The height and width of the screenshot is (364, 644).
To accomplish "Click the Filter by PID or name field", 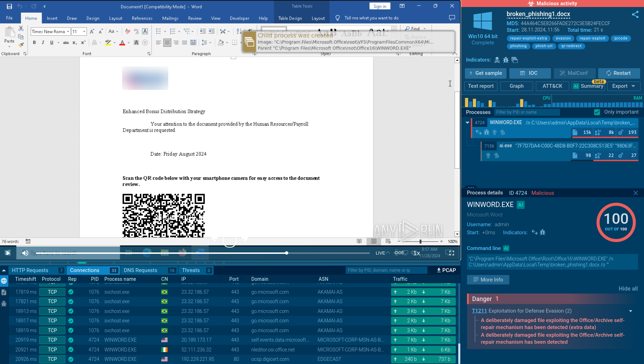I will (526, 112).
